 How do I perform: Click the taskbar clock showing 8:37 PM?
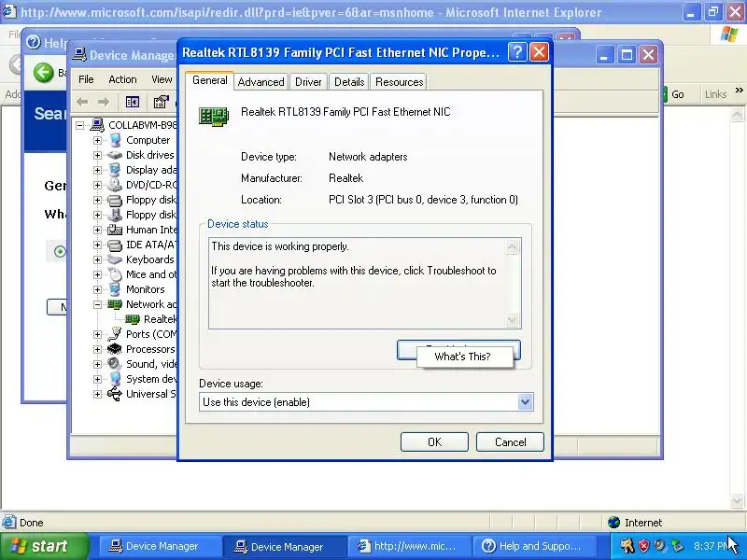712,546
